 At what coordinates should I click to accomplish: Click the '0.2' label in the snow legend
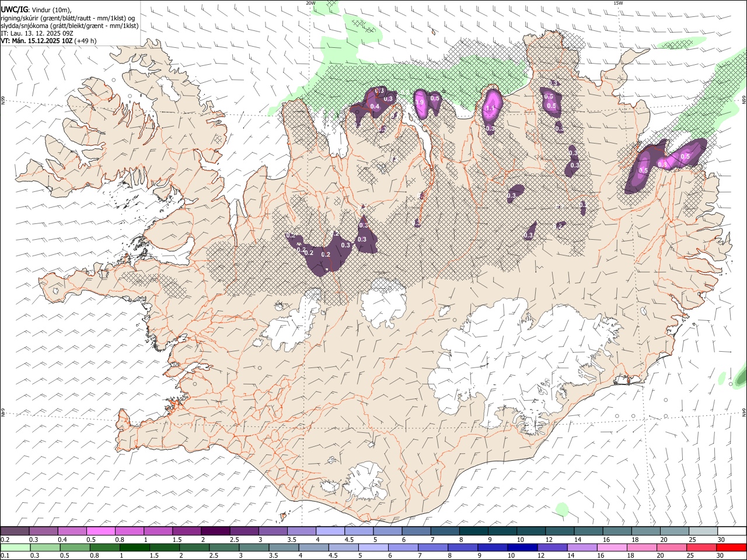5,540
